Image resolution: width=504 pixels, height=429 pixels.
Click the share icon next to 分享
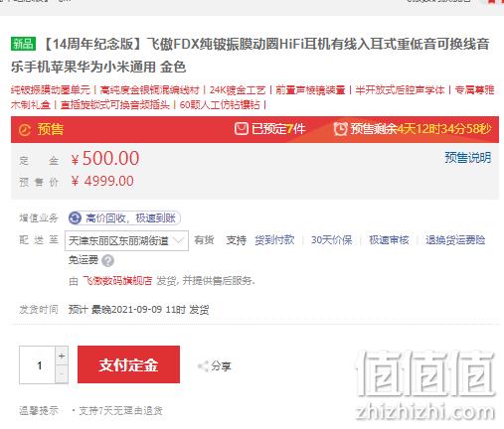(x=203, y=366)
